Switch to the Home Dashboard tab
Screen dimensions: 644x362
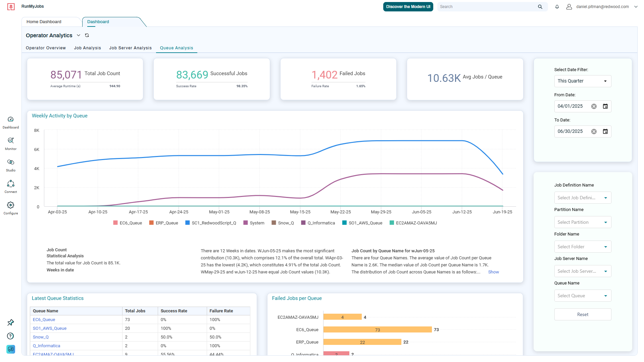point(44,22)
